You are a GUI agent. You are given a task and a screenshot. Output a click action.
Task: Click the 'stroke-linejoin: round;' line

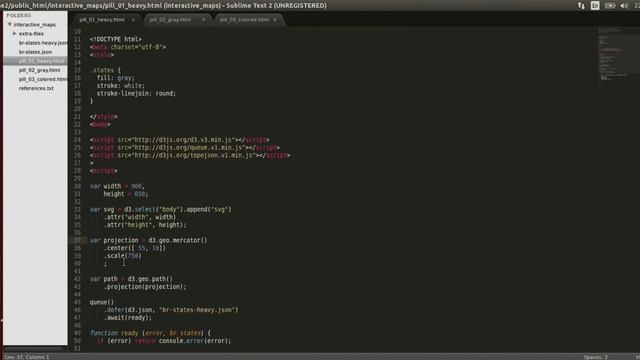[136, 93]
